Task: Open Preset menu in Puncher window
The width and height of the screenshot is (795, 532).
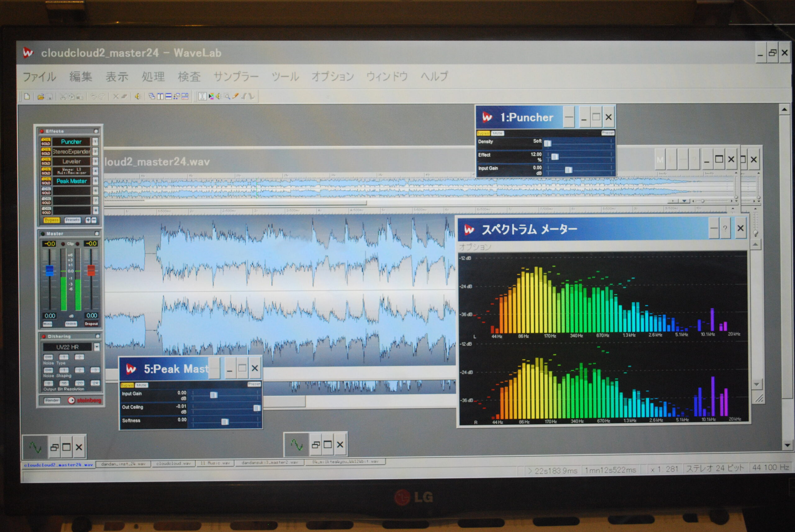Action: click(x=608, y=133)
